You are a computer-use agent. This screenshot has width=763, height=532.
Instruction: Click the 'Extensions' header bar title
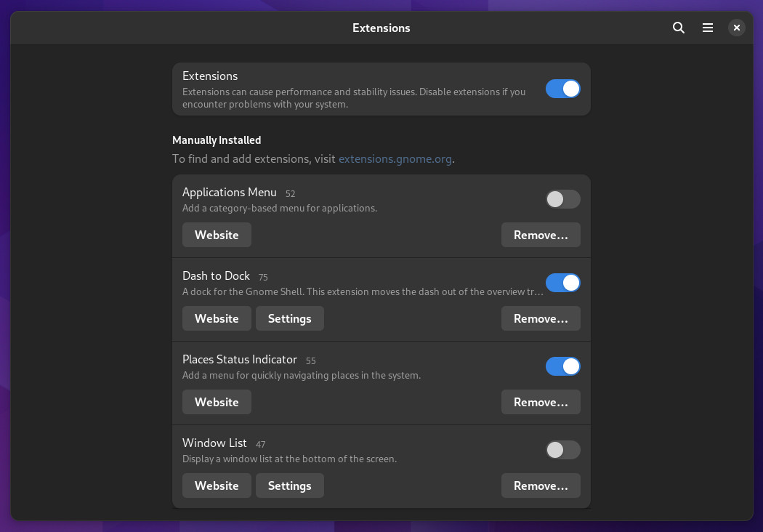tap(381, 28)
